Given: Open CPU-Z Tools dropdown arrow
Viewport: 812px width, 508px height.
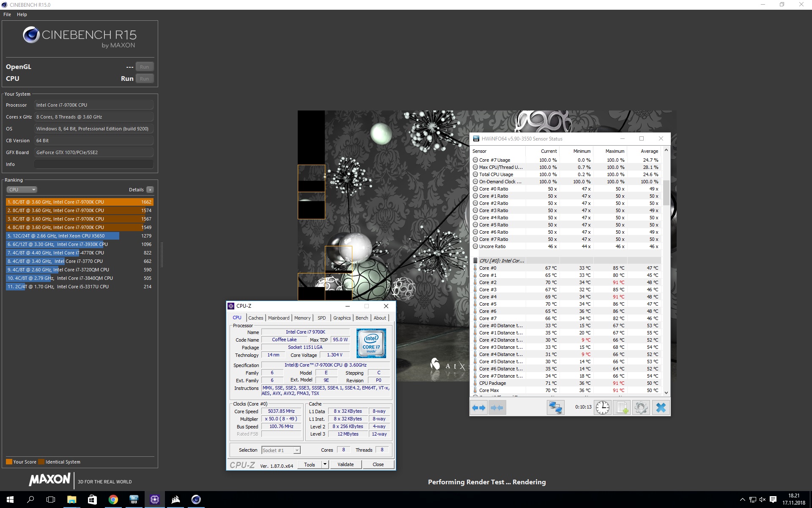Looking at the screenshot, I should (325, 464).
